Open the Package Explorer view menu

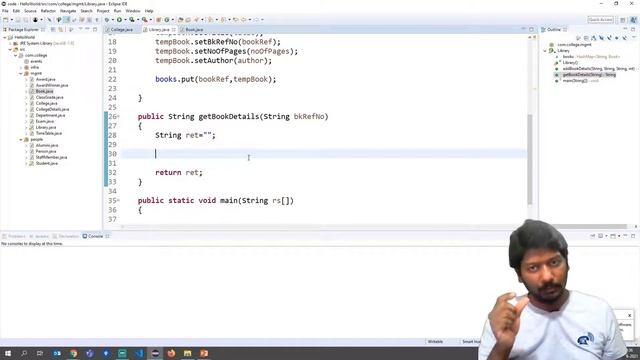(x=80, y=29)
